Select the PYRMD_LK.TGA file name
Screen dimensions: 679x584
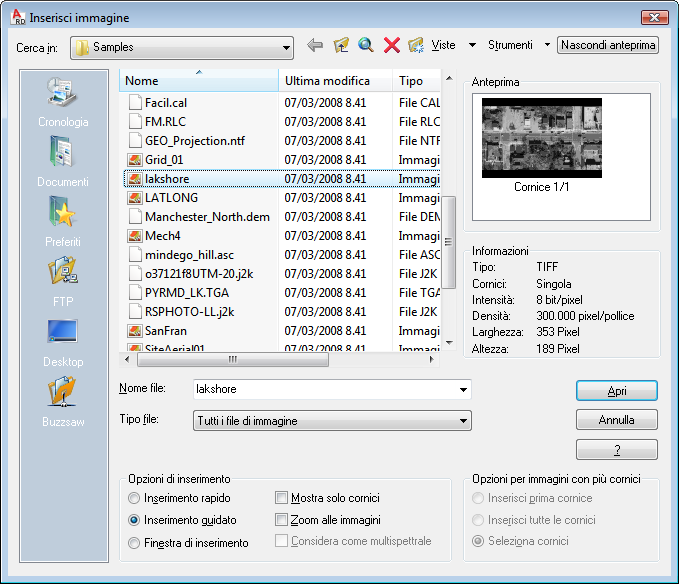(x=187, y=293)
